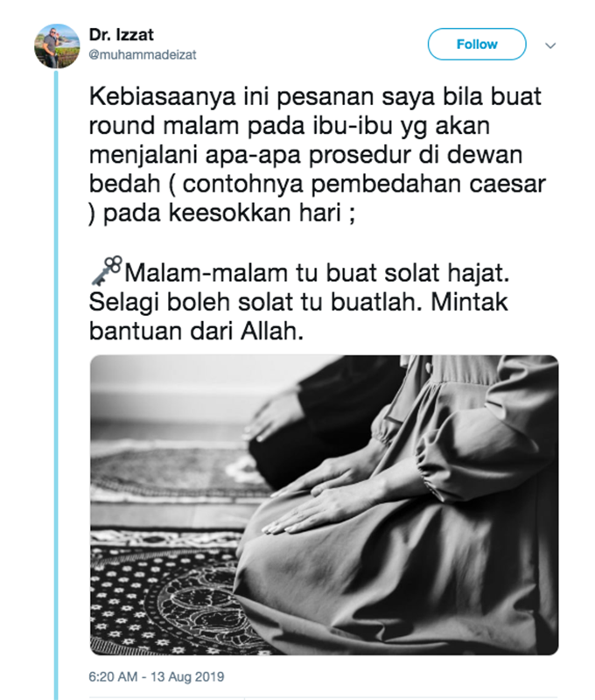Image resolution: width=595 pixels, height=700 pixels.
Task: Click the 6:20 AM timestamp
Action: [113, 676]
